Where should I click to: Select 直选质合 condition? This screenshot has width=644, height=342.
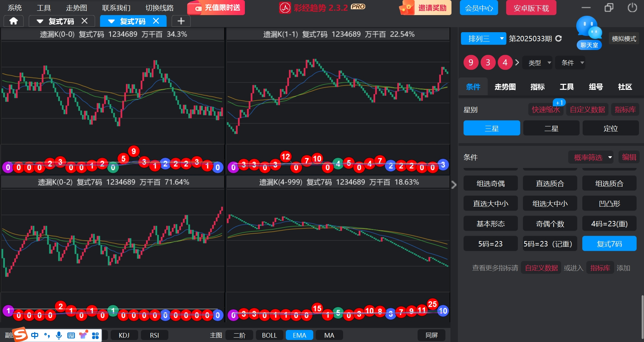(x=550, y=183)
